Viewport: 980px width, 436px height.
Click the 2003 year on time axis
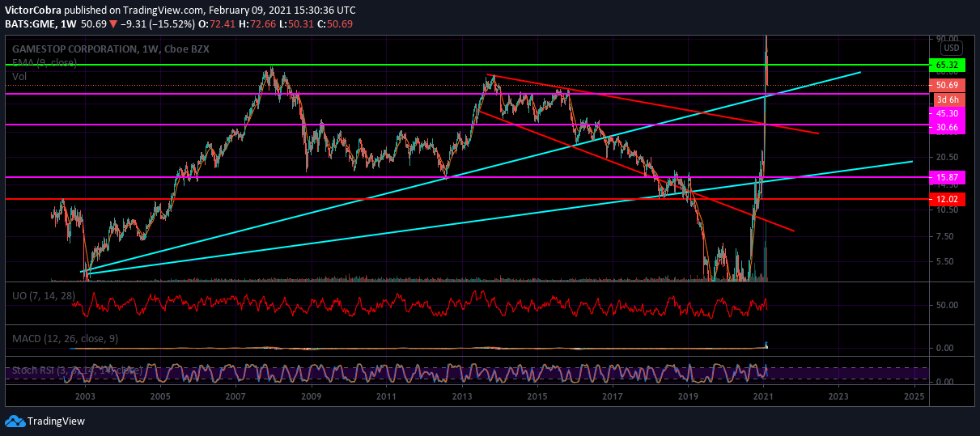[84, 397]
